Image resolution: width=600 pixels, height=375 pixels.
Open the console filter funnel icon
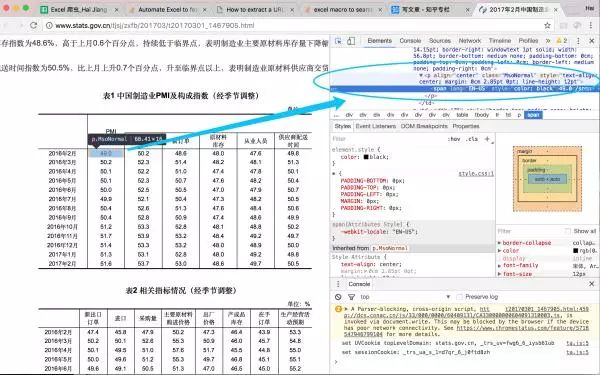pos(351,297)
